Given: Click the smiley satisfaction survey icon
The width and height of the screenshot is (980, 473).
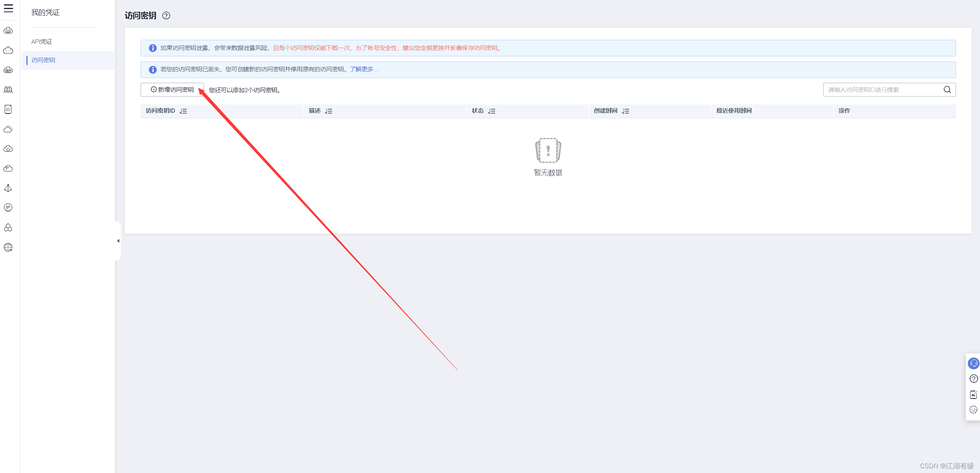Looking at the screenshot, I should pos(973,410).
